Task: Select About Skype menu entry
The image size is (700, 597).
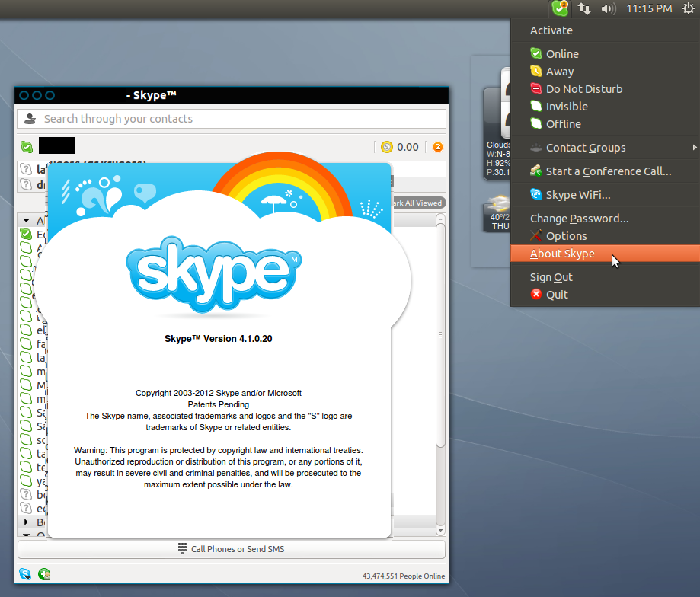Action: point(605,254)
